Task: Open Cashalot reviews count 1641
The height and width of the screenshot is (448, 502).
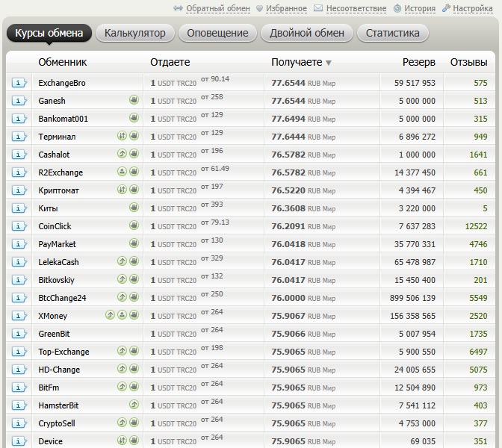Action: (x=478, y=155)
